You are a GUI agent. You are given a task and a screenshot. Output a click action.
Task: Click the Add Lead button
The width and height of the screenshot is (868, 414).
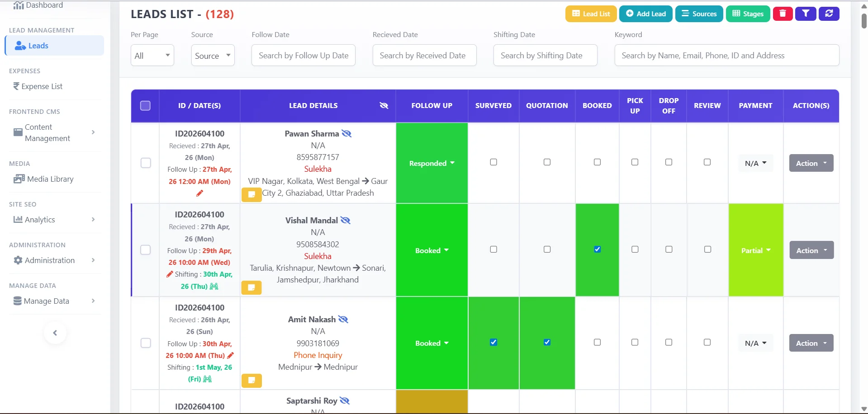(x=646, y=14)
